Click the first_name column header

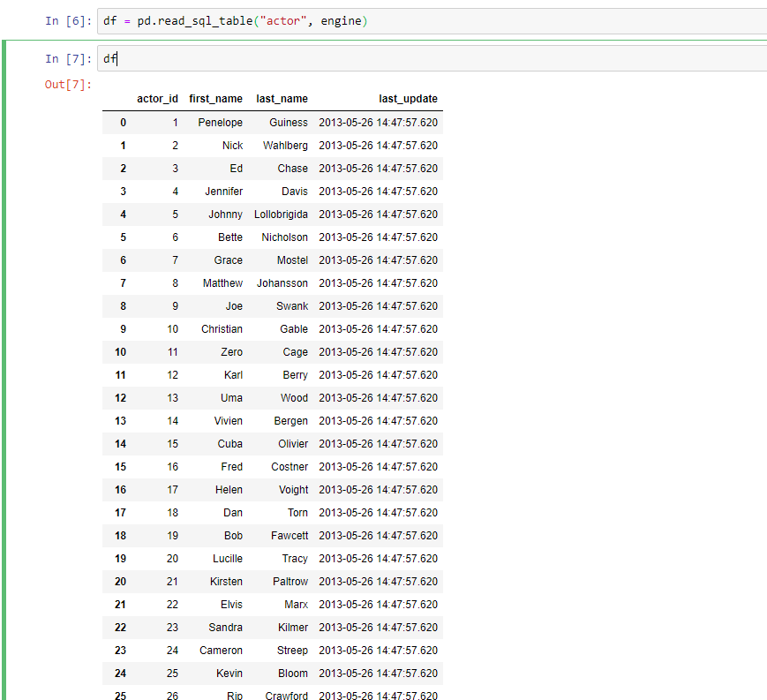[215, 99]
